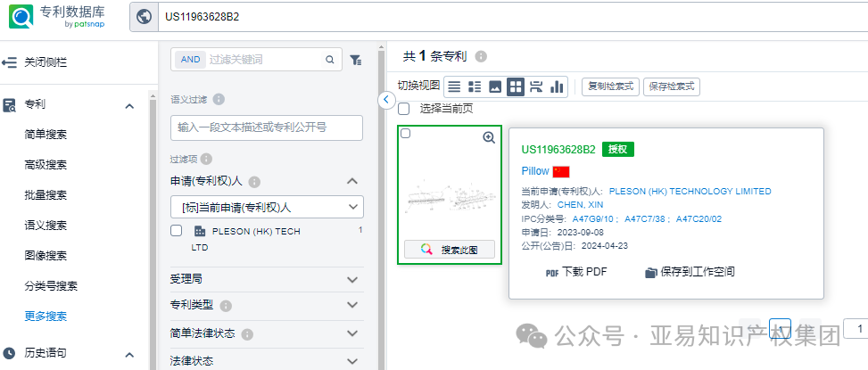Image resolution: width=868 pixels, height=370 pixels.
Task: Open the Pillow patent title link
Action: [x=535, y=171]
